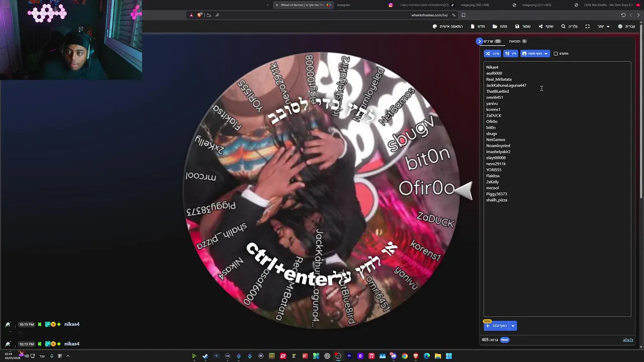
Task: Open the עברית language selector
Action: 626,27
